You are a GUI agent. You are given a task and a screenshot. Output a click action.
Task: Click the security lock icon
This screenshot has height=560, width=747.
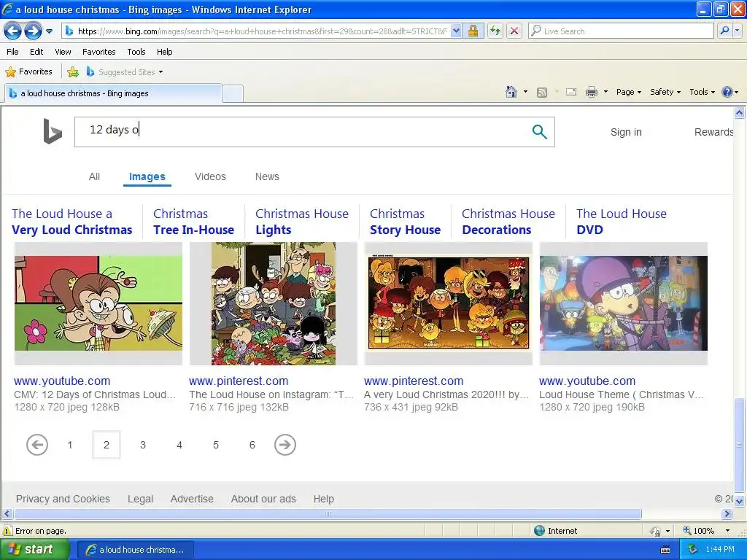coord(473,31)
